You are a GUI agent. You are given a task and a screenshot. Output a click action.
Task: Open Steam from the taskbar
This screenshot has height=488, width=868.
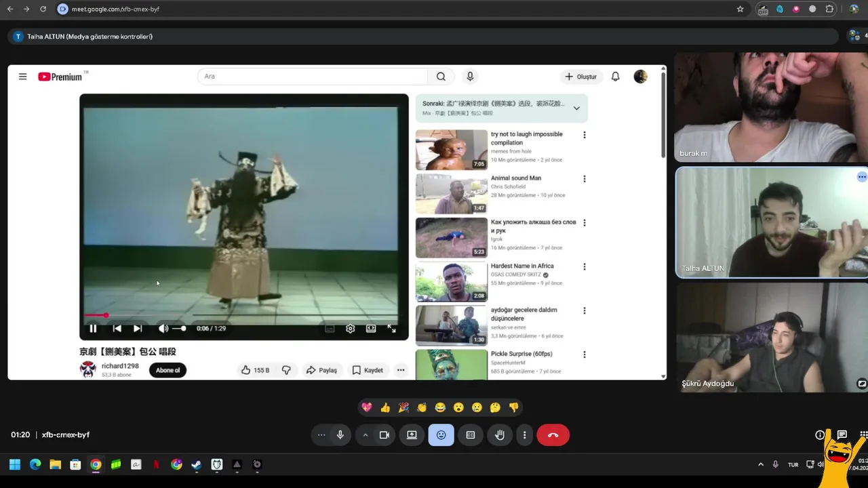pos(196,465)
